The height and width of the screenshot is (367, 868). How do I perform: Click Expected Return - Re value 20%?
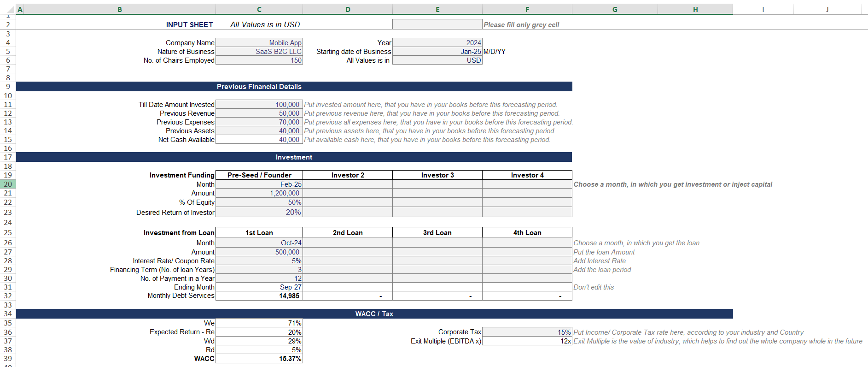coord(259,332)
